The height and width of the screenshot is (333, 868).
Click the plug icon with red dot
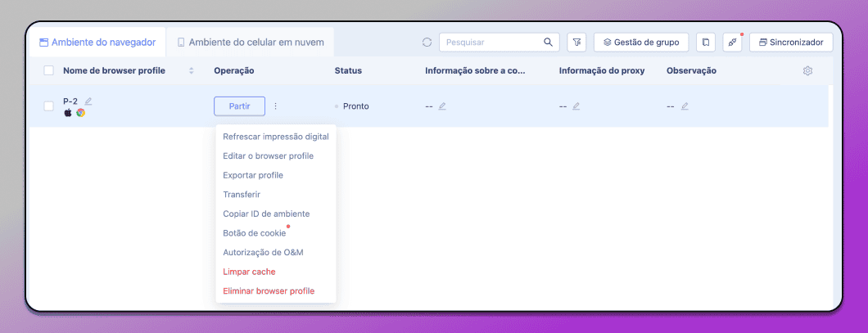pyautogui.click(x=732, y=42)
